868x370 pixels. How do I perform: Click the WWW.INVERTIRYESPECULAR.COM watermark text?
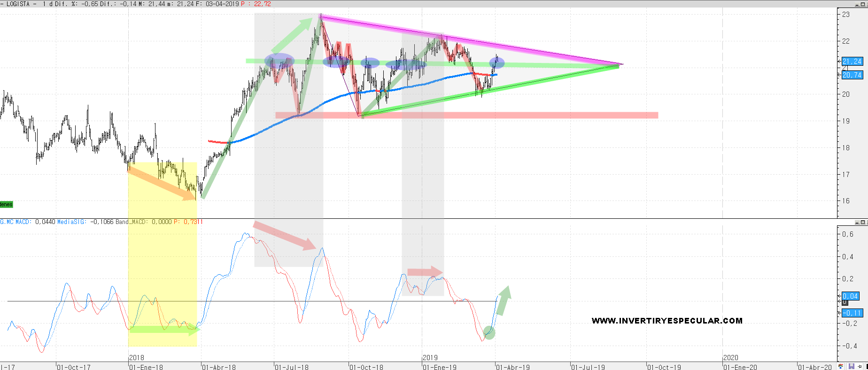667,321
